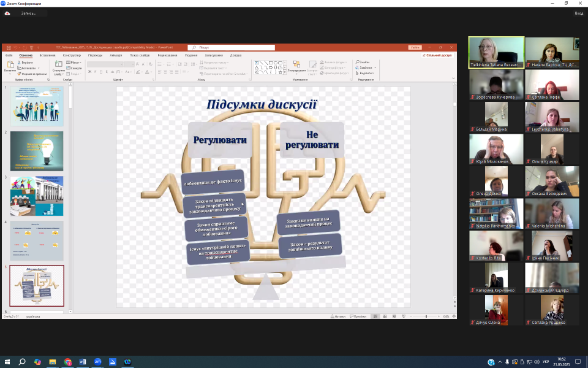Click the Вход button in Zoom window
588x368 pixels.
(x=578, y=13)
